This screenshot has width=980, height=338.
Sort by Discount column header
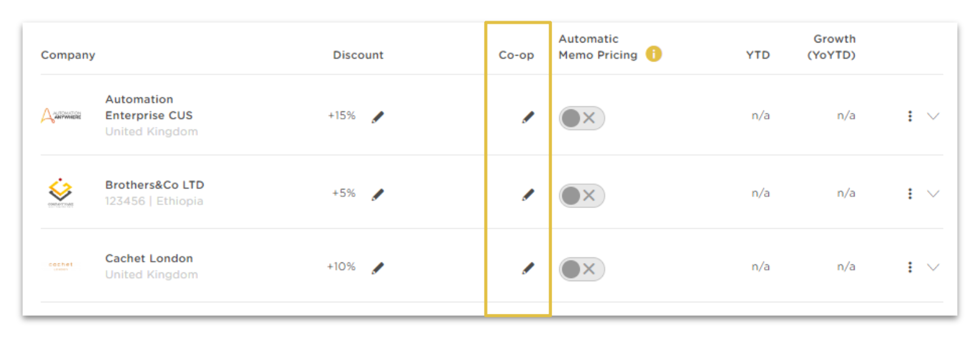click(x=358, y=55)
